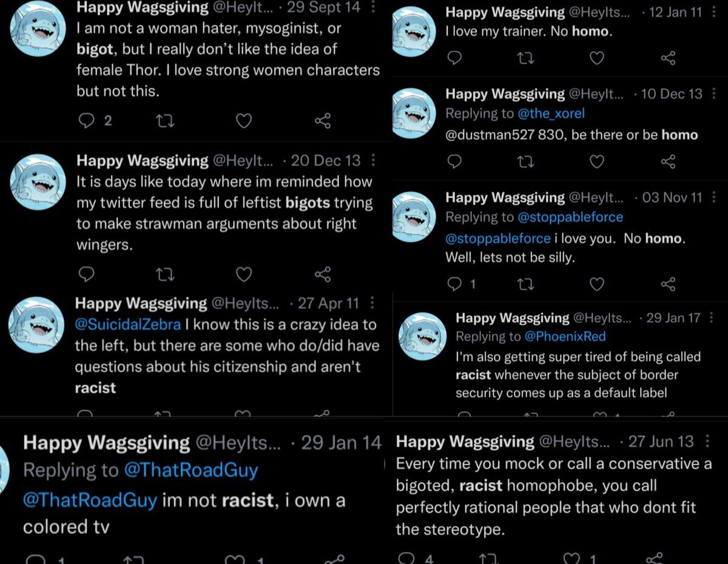The height and width of the screenshot is (564, 728).
Task: Select the 29 Jan 17 tweet's shark profile picture
Action: 423,336
